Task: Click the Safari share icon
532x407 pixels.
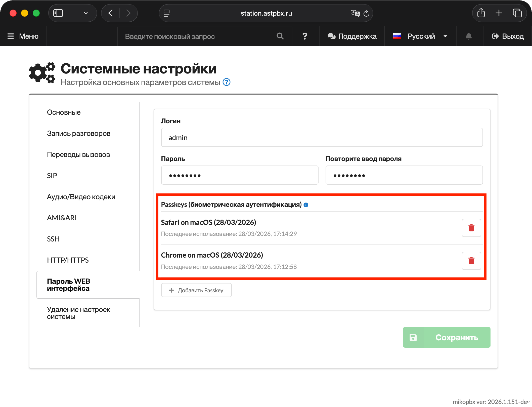Action: 481,13
